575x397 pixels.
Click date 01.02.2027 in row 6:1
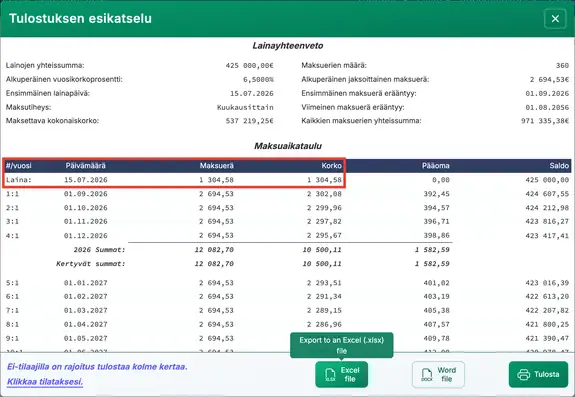(85, 297)
